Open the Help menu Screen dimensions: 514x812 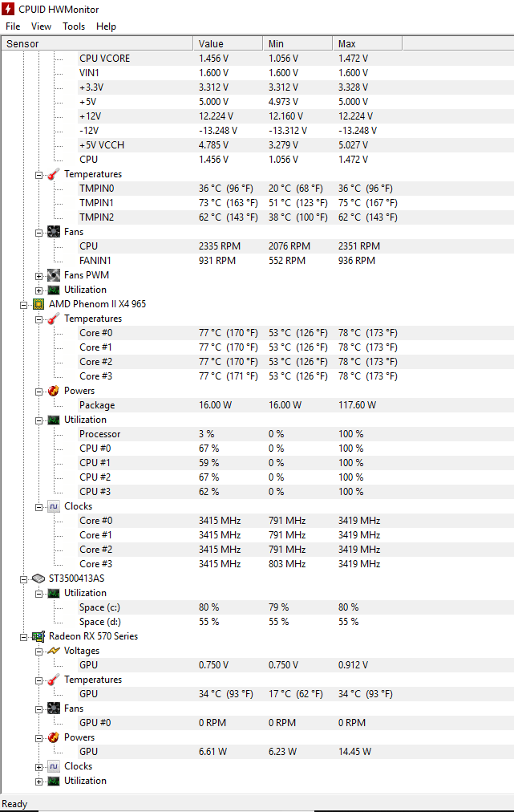pyautogui.click(x=106, y=26)
